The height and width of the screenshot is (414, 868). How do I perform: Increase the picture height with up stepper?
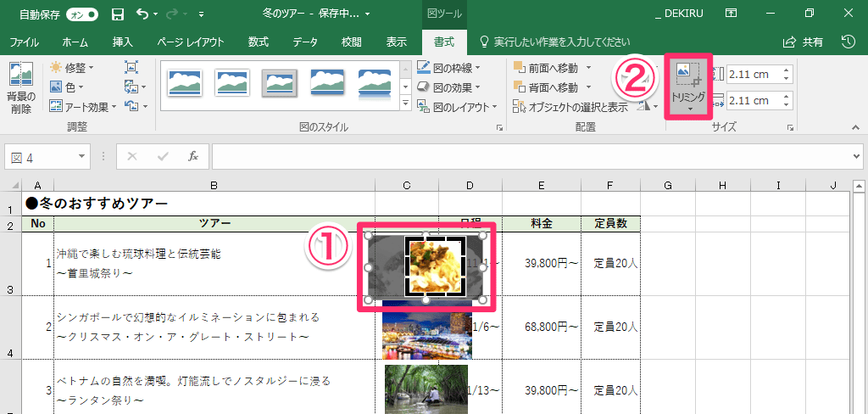click(x=787, y=70)
